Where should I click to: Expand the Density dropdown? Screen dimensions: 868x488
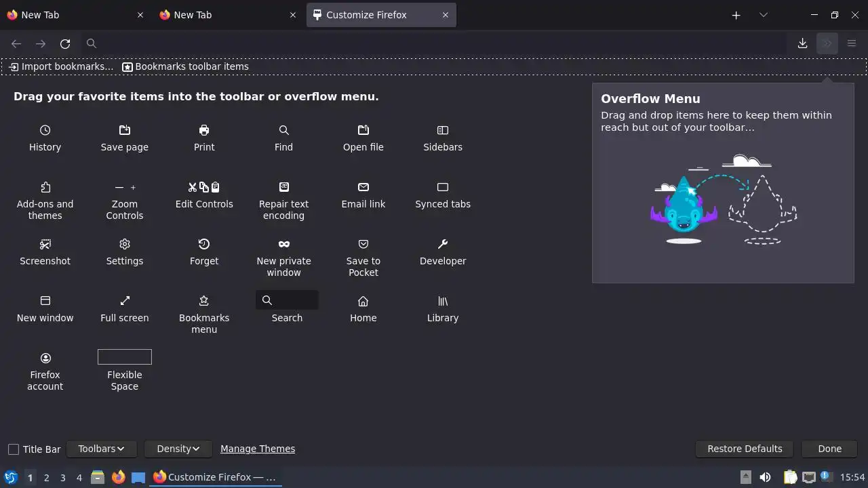(x=178, y=449)
